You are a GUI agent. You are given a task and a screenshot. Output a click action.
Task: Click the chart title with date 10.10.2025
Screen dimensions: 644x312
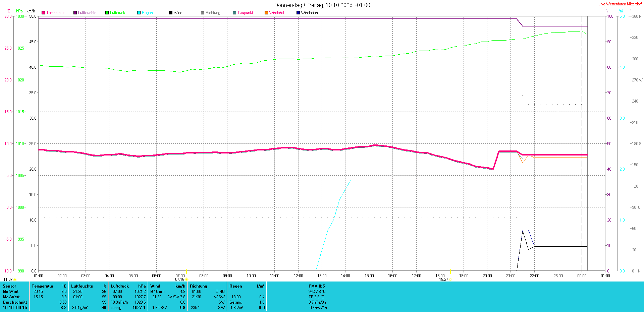click(322, 5)
